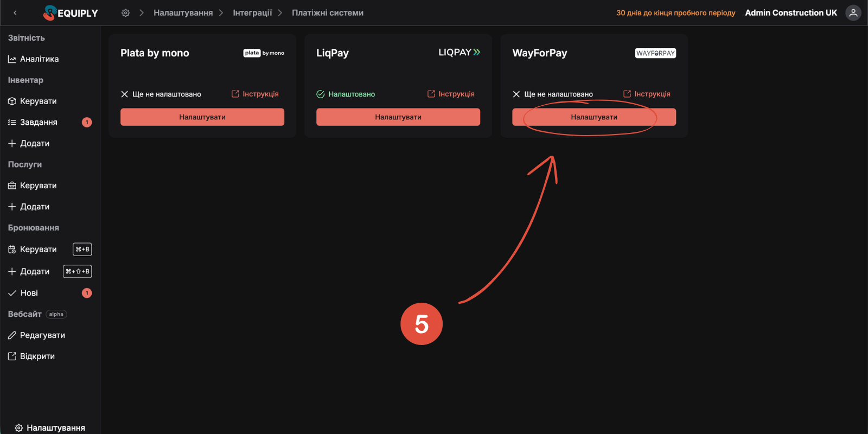Open Керувати under Бронювання

point(38,250)
